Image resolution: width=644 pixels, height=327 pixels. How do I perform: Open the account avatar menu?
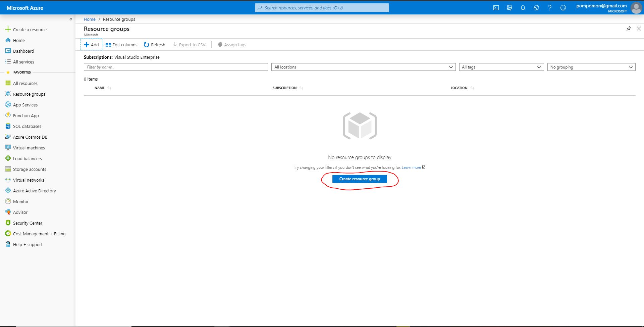[636, 8]
